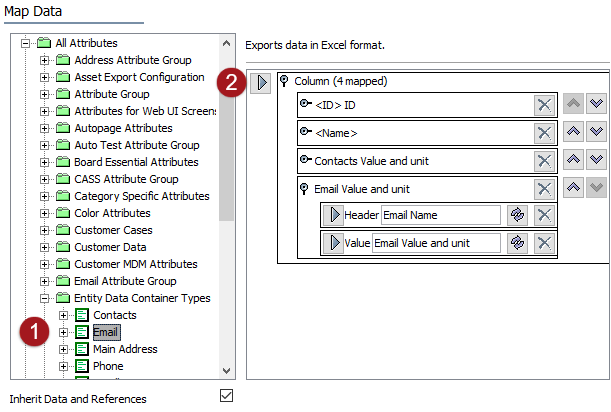611x412 pixels.
Task: Toggle Inherit Data and References checkbox
Action: pyautogui.click(x=226, y=396)
